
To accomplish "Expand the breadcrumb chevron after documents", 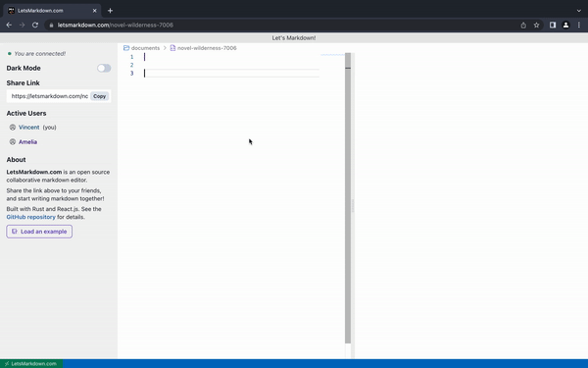I will click(x=165, y=48).
